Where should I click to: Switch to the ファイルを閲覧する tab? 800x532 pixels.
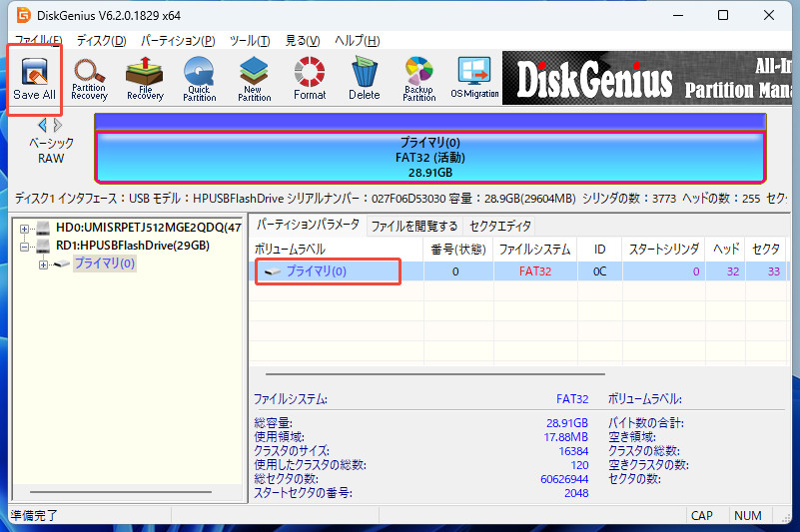pyautogui.click(x=414, y=226)
